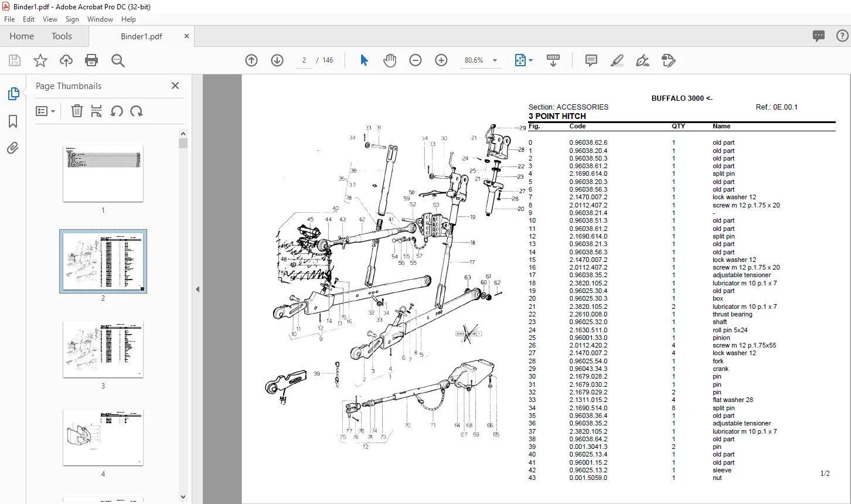Click the 'screw m 12 p.1.75x55' entry

point(744,345)
